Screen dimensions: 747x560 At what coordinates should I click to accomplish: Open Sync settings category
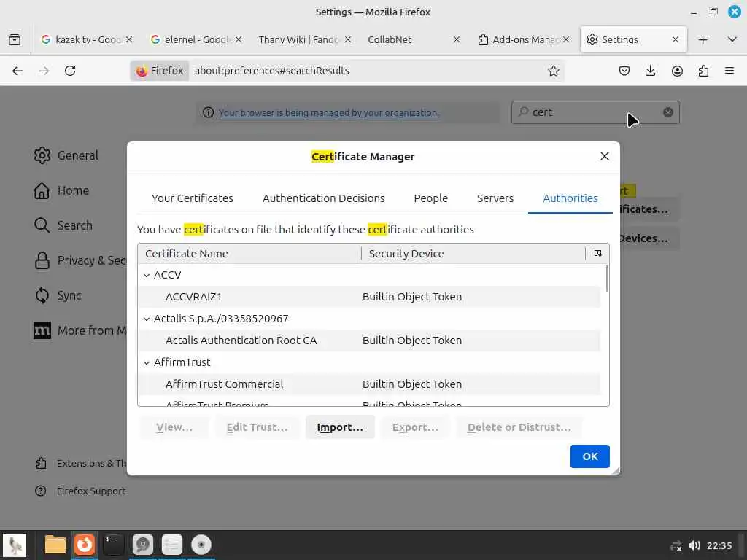pyautogui.click(x=58, y=295)
